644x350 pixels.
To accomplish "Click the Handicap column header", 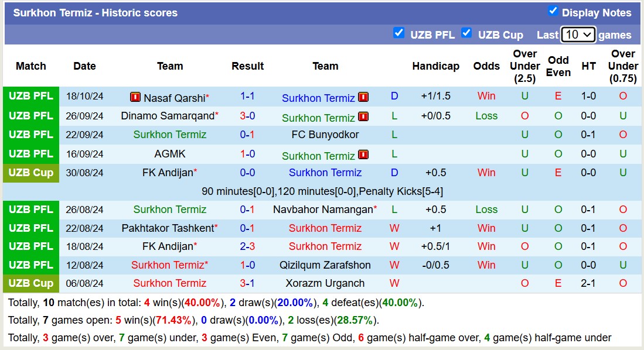I will point(435,66).
